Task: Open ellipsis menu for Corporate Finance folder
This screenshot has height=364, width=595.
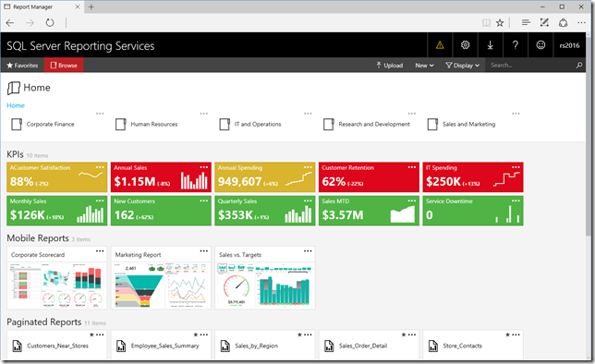Action: click(x=100, y=114)
